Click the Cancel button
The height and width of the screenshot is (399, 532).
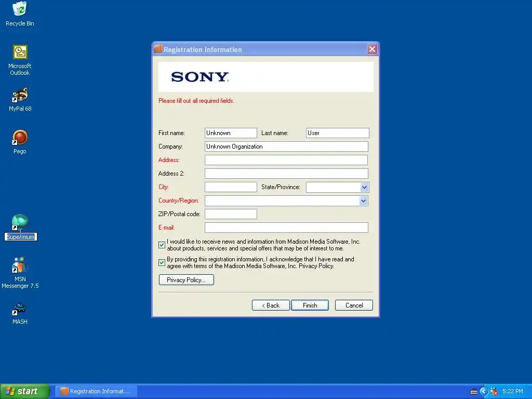(354, 305)
